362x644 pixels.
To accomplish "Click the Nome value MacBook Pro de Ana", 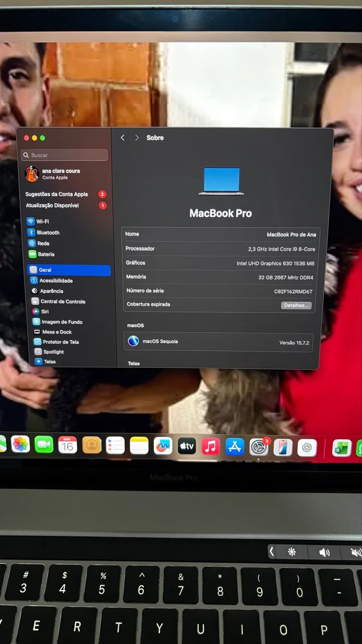I will (291, 235).
